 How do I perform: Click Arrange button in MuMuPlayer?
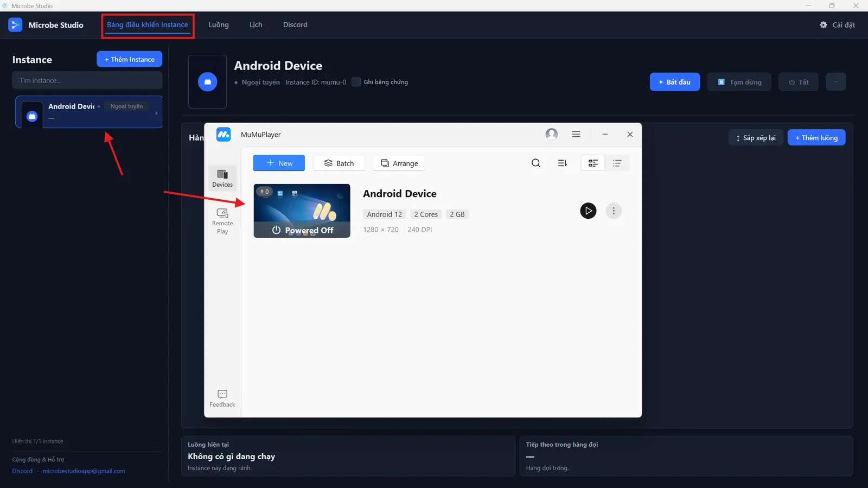point(399,163)
